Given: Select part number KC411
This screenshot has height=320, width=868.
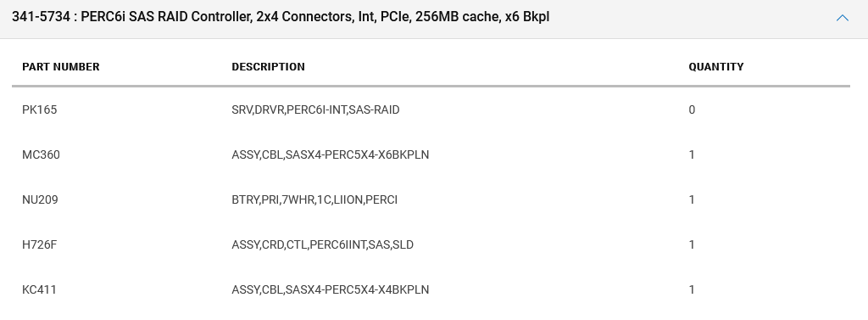Looking at the screenshot, I should 39,289.
